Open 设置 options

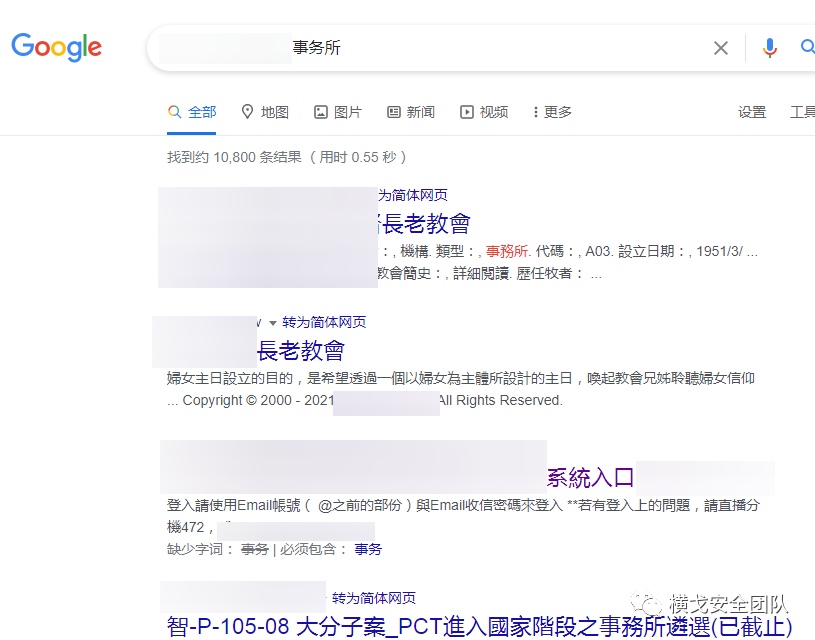752,112
